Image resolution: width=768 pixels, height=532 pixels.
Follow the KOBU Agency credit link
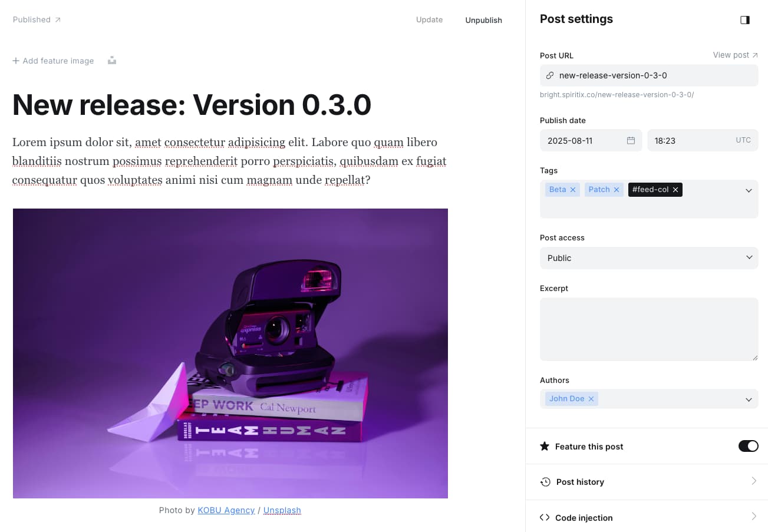click(226, 510)
